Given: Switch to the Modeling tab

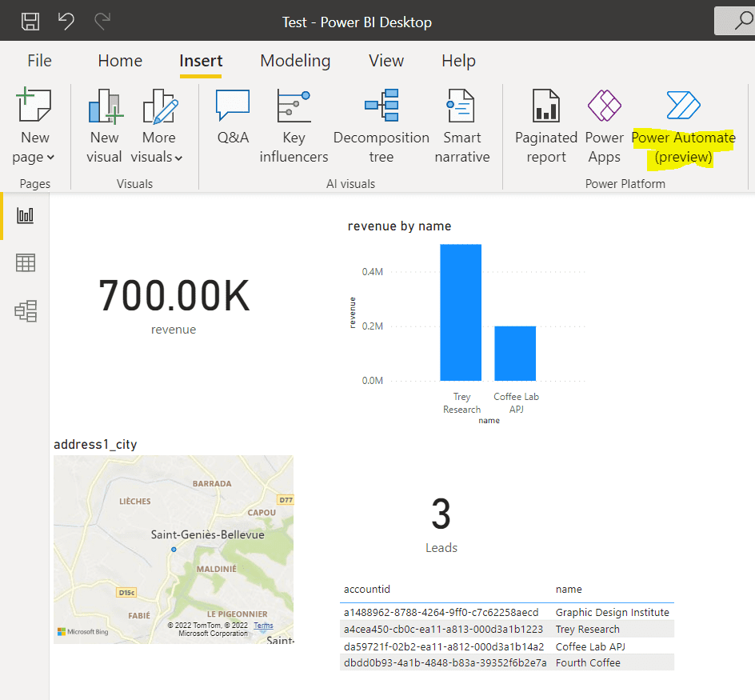Looking at the screenshot, I should coord(295,61).
